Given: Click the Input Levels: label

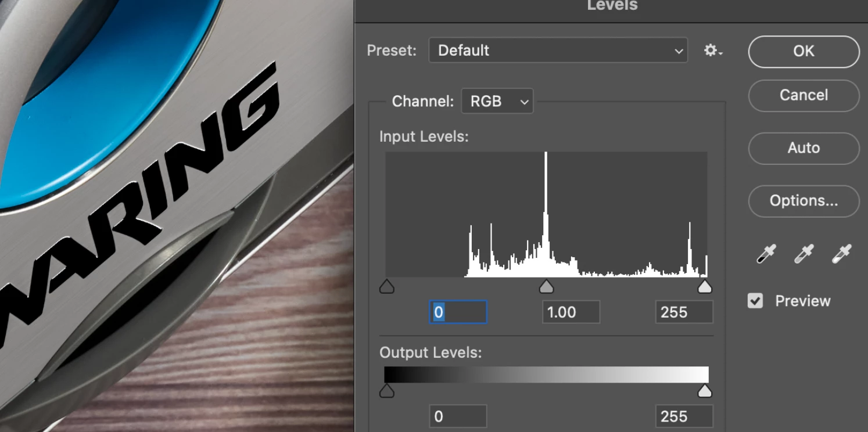Looking at the screenshot, I should click(x=424, y=136).
